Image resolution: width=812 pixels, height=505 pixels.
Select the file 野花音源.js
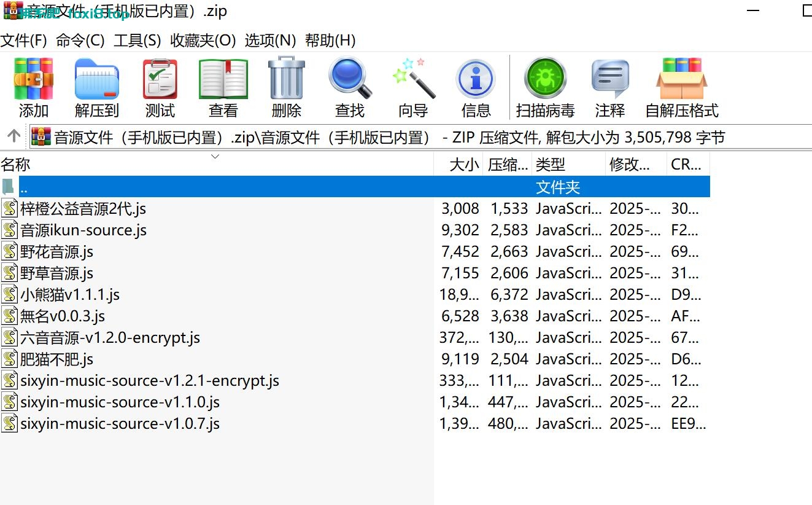tap(56, 252)
